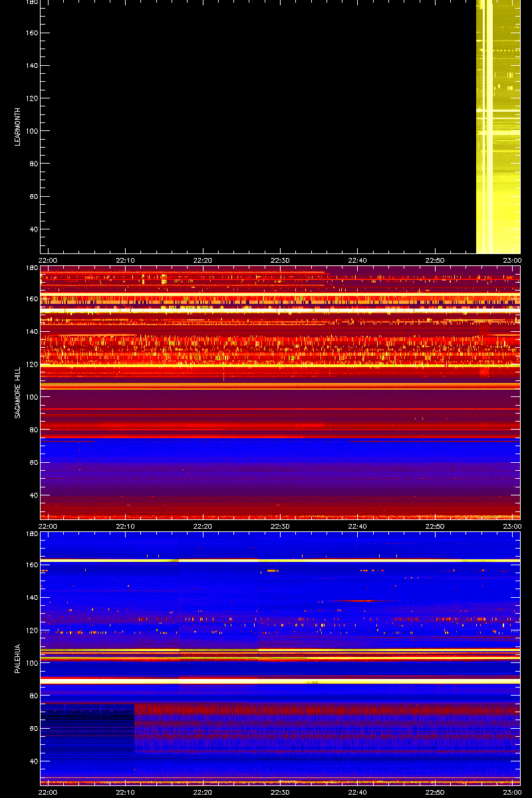
Task: Click the 100 frequency tick on Sagamore Hill axis
Action: pos(32,397)
